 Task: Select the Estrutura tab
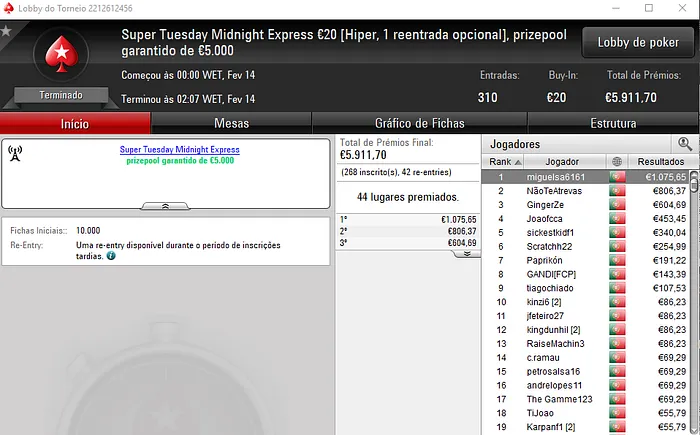[x=613, y=123]
